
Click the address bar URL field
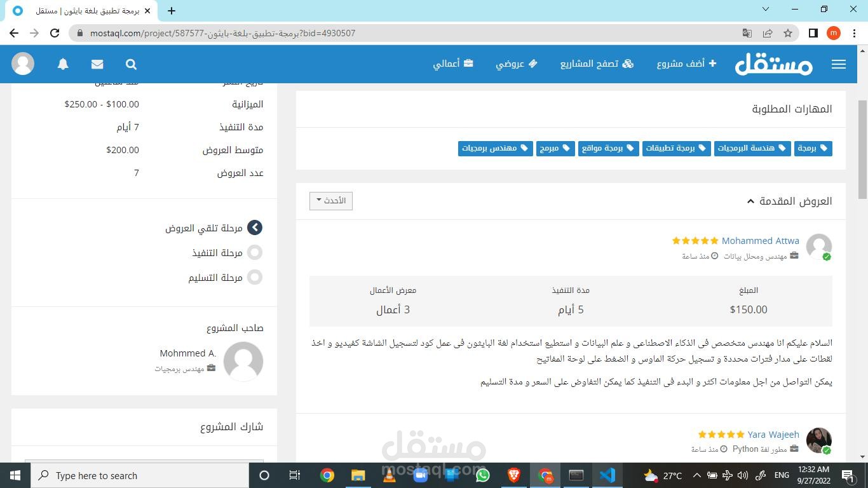tap(407, 33)
